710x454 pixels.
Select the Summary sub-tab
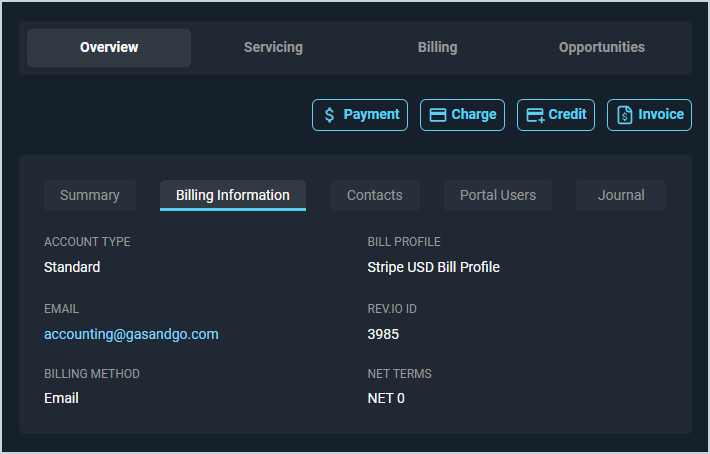coord(90,195)
